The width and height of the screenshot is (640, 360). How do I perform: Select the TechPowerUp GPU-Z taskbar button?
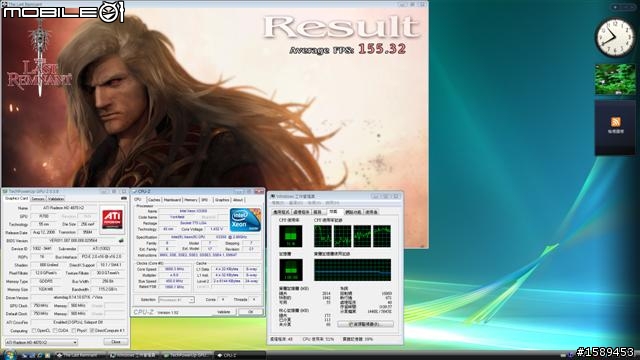[x=186, y=356]
